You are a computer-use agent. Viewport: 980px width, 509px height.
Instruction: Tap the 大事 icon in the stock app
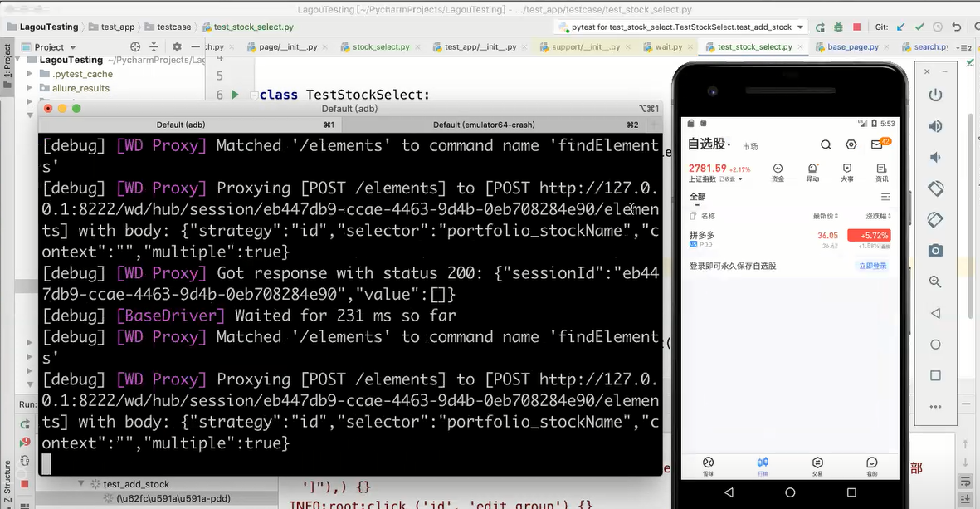[847, 173]
